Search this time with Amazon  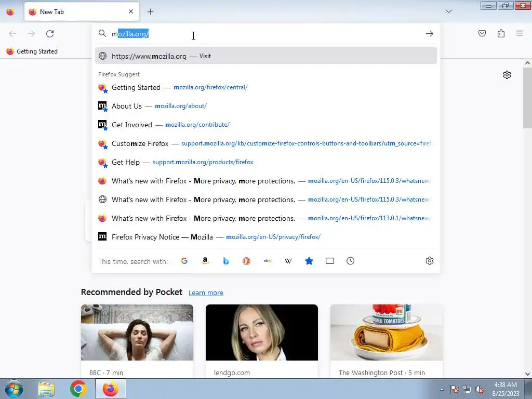pyautogui.click(x=205, y=261)
